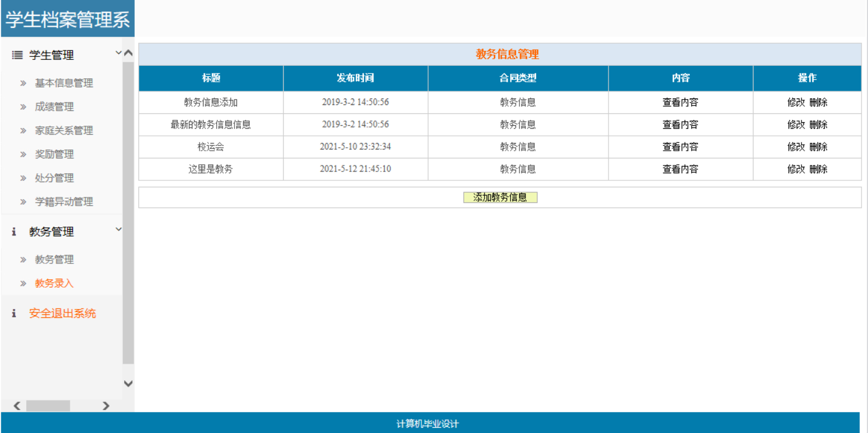Click the title cell 这里是教务
Image resolution: width=868 pixels, height=433 pixels.
211,169
